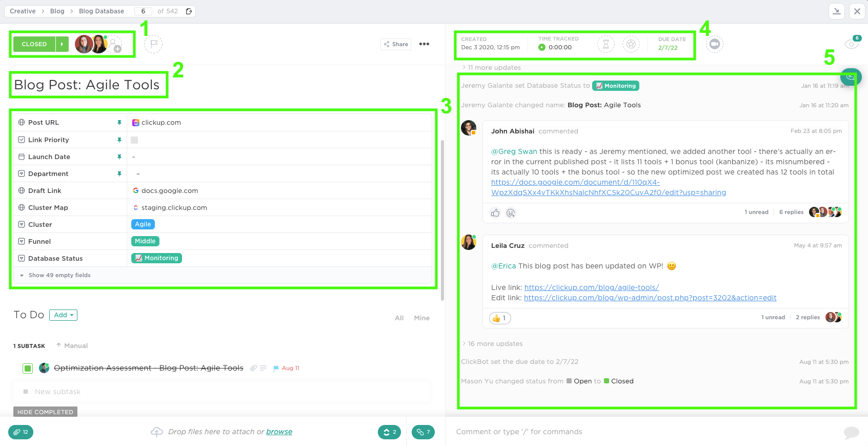
Task: Click the priority flag icon
Action: point(153,44)
